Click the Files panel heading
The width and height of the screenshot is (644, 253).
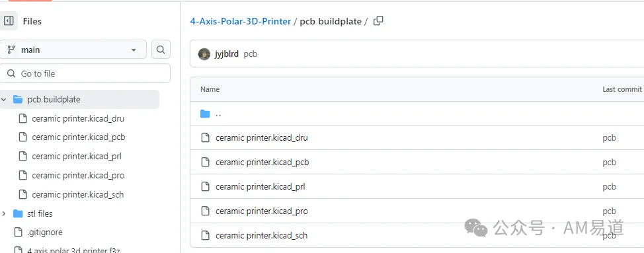coord(32,21)
